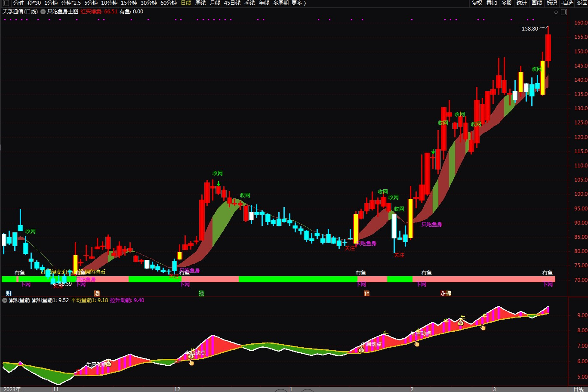The image size is (588, 392).
Task: Select the 15分钟 period
Action: [129, 3]
